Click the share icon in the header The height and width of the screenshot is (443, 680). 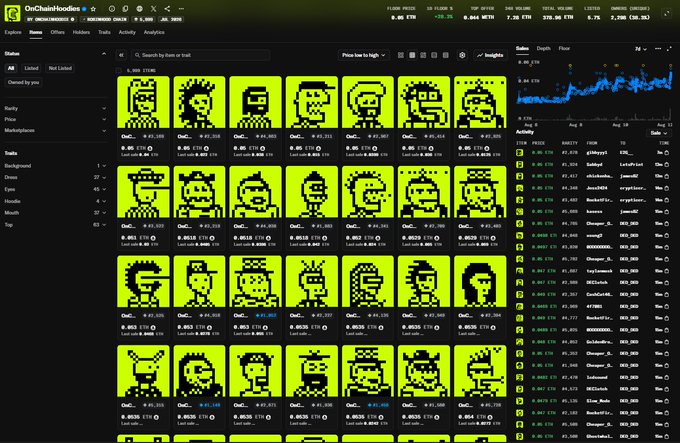click(167, 9)
